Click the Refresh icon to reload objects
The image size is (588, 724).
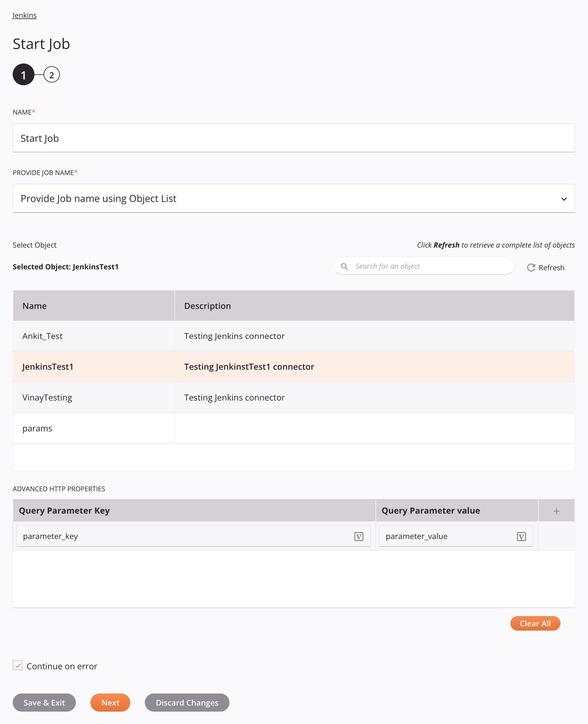(x=530, y=266)
